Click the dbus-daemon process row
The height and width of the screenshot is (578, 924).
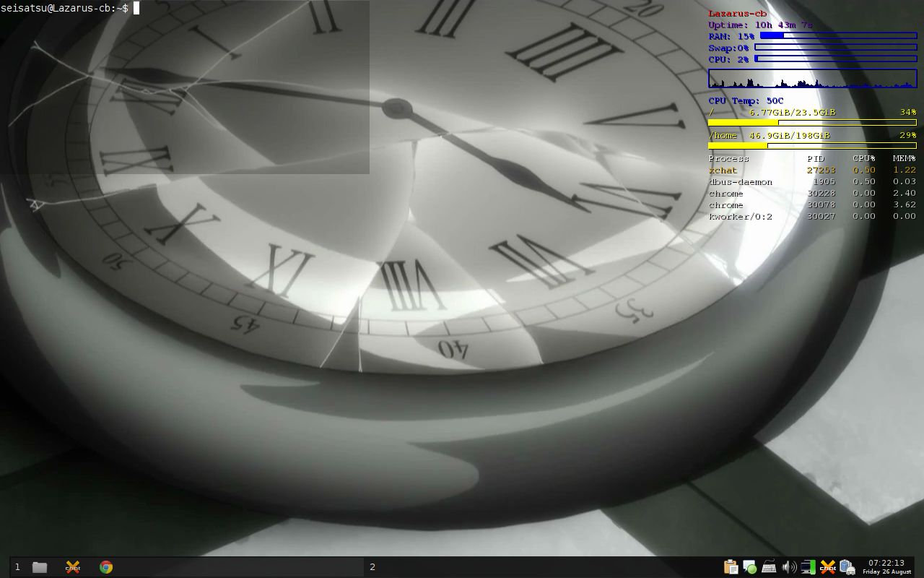pyautogui.click(x=812, y=182)
